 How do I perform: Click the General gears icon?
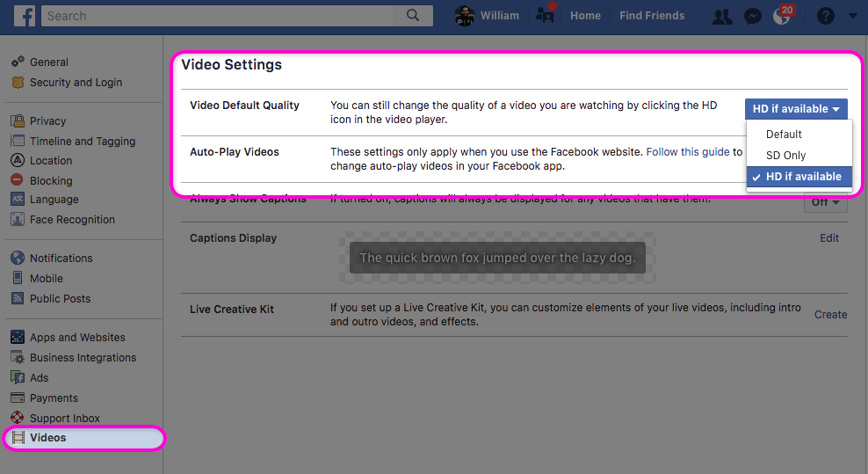(x=18, y=62)
